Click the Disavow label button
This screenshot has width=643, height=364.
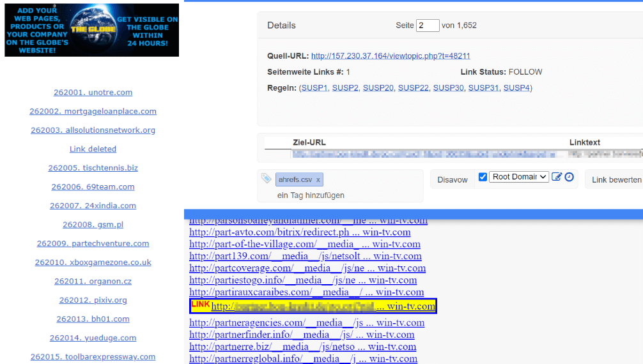click(453, 179)
